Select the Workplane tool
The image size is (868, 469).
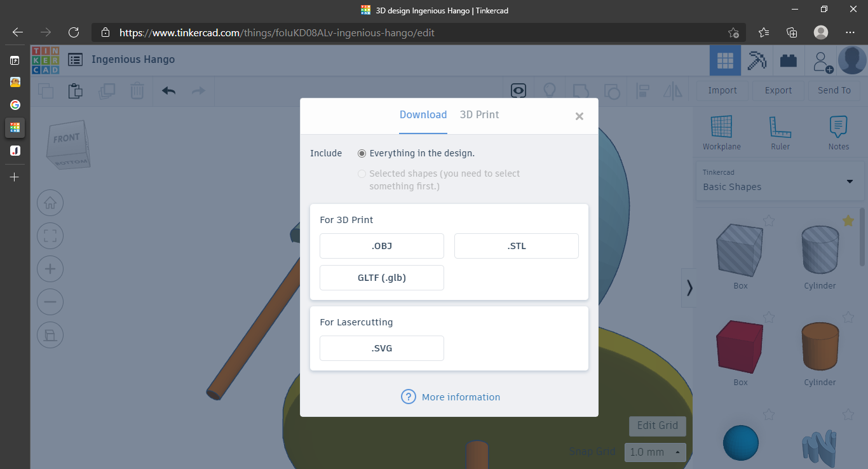click(722, 133)
